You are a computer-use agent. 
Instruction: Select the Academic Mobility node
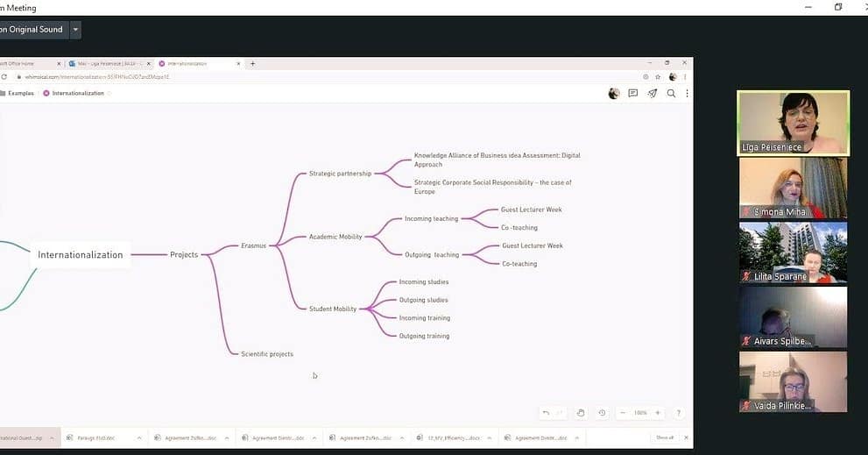click(335, 237)
